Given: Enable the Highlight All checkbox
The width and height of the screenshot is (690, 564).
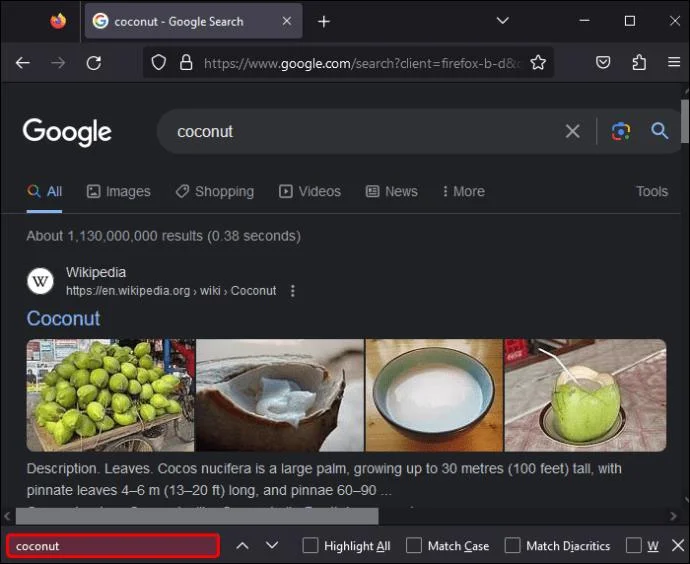Looking at the screenshot, I should point(311,546).
